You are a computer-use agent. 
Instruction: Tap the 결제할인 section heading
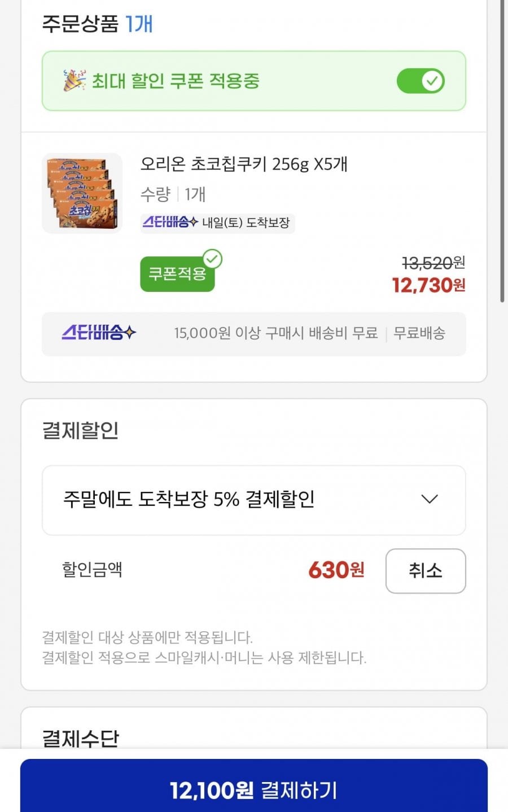click(81, 430)
